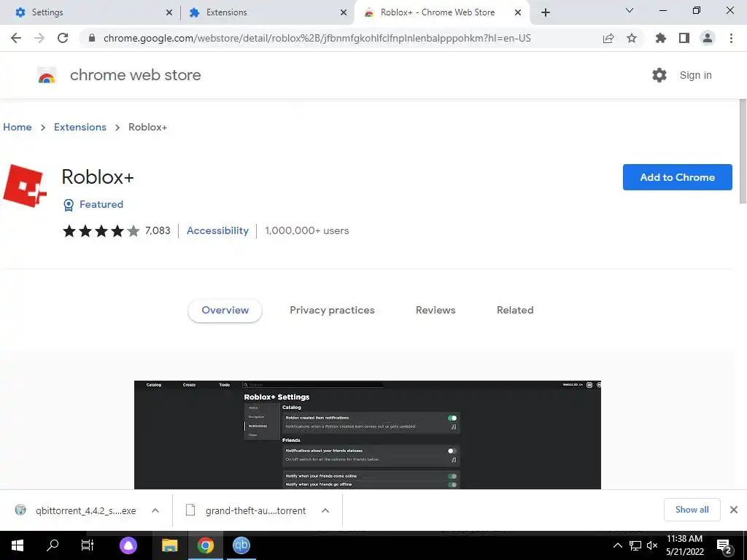Open the tab search dropdown chevron
This screenshot has height=560, width=747.
coord(630,10)
